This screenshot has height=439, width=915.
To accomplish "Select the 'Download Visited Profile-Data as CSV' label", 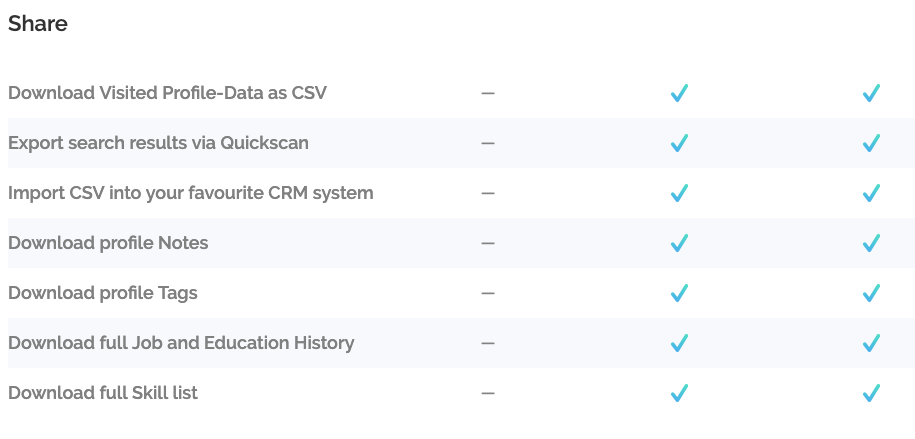I will pyautogui.click(x=167, y=93).
